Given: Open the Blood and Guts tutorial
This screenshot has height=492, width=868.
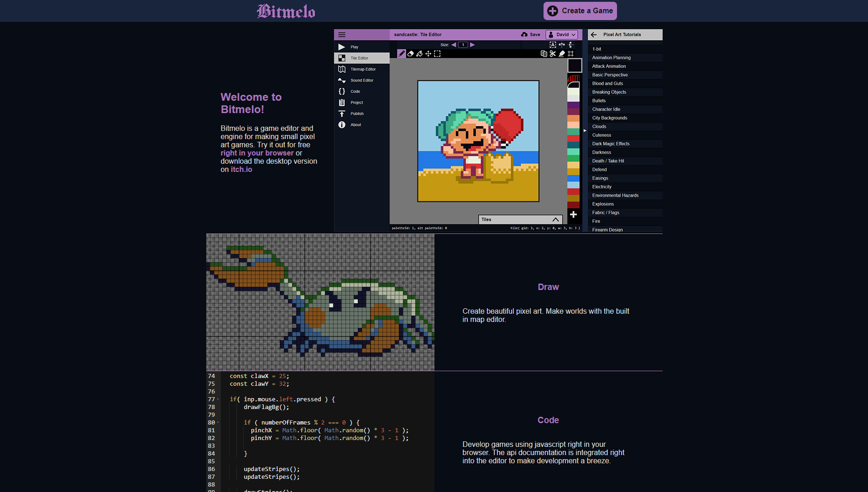Looking at the screenshot, I should pyautogui.click(x=625, y=83).
